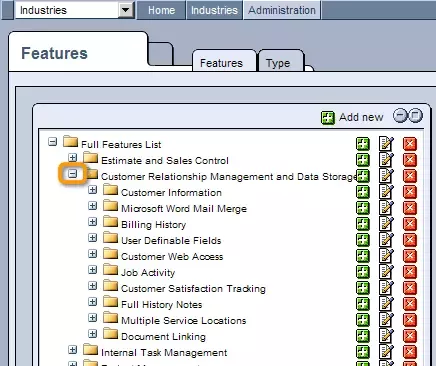The width and height of the screenshot is (436, 366).
Task: Edit the Document Linking feature
Action: pos(386,336)
